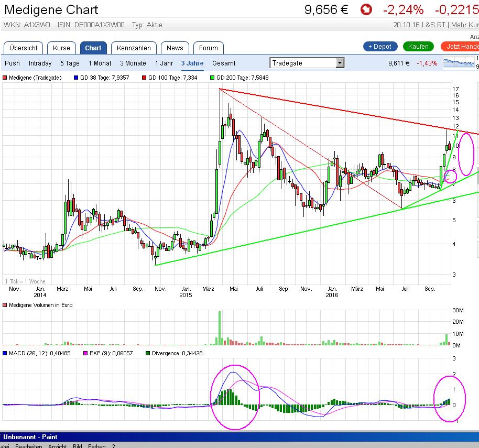Open the ? help menu in Paint
This screenshot has height=448, width=479.
[114, 446]
